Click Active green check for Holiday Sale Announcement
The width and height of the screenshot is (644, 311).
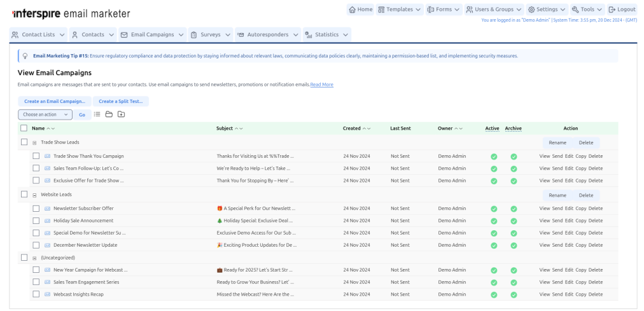(494, 221)
